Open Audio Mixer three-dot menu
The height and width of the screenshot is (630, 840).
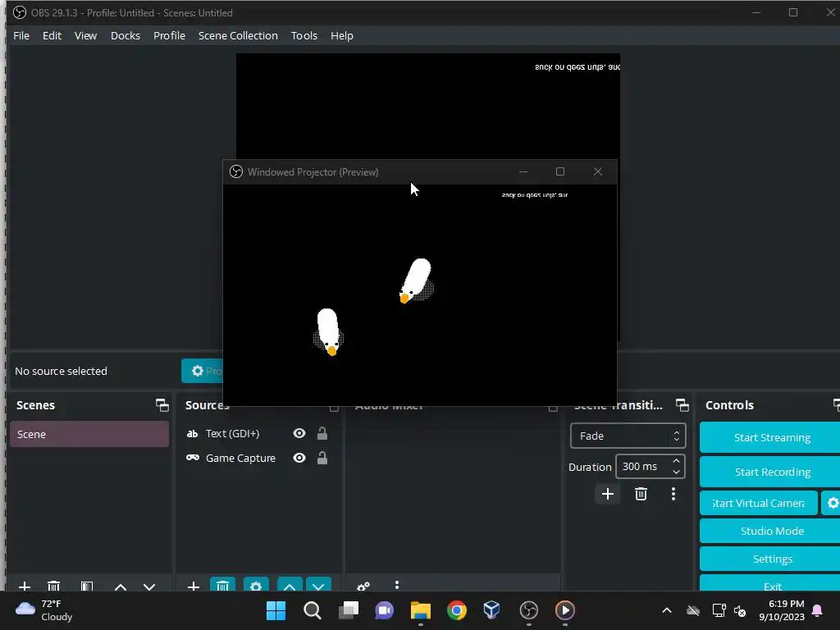(x=397, y=585)
